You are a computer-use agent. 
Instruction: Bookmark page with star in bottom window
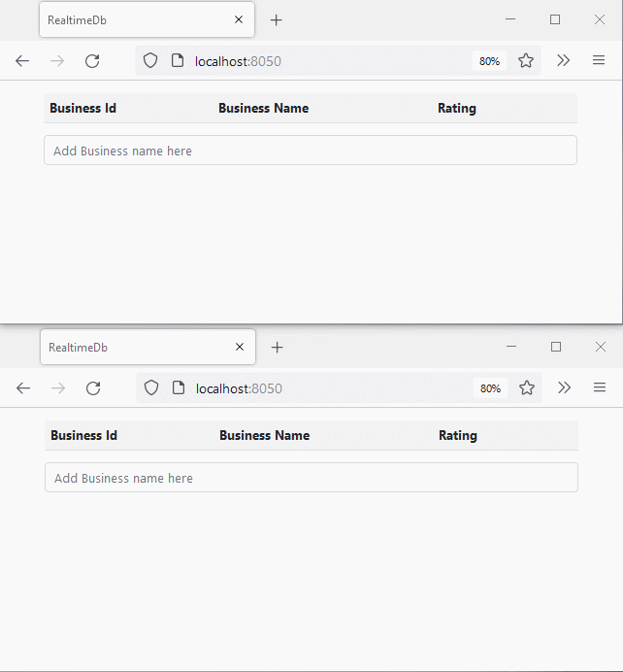(x=527, y=388)
